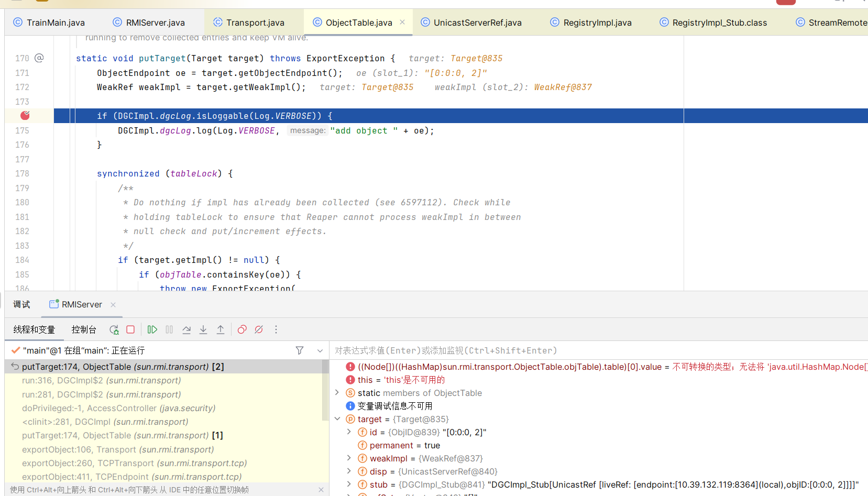Stop the debug session
Viewport: 868px width, 496px height.
(130, 329)
